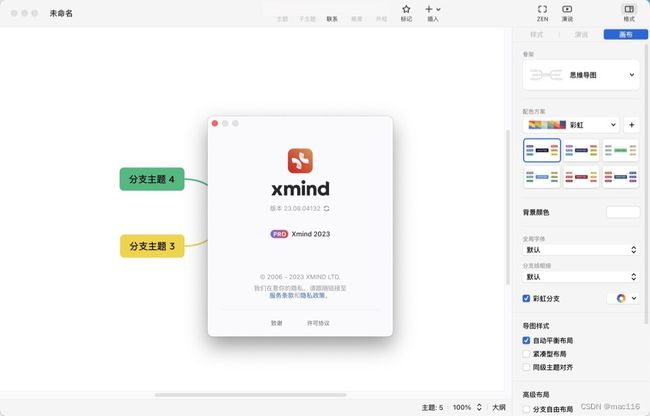This screenshot has width=650, height=416.
Task: Click the canvas horizontal scrollbar
Action: [x=250, y=395]
